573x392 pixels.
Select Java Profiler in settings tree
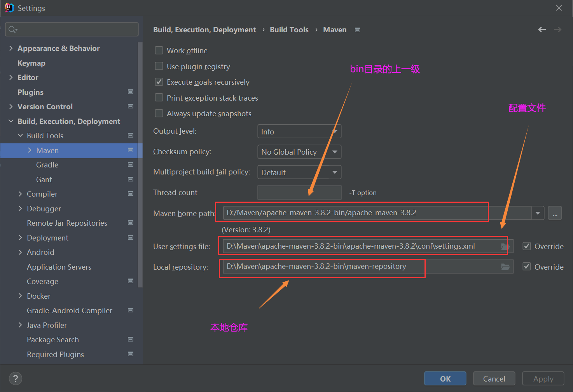point(47,325)
